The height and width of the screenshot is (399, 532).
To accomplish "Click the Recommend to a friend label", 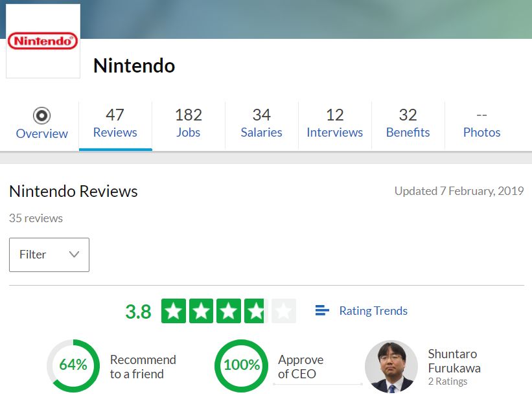I will (143, 367).
